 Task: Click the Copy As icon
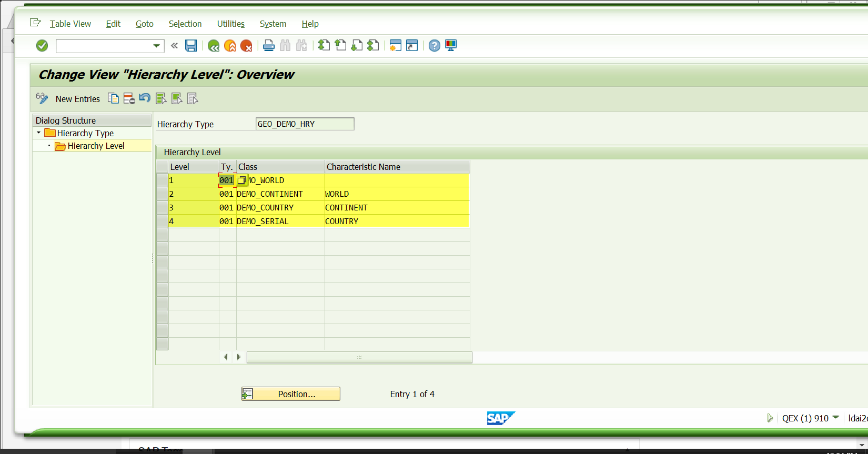[x=113, y=98]
